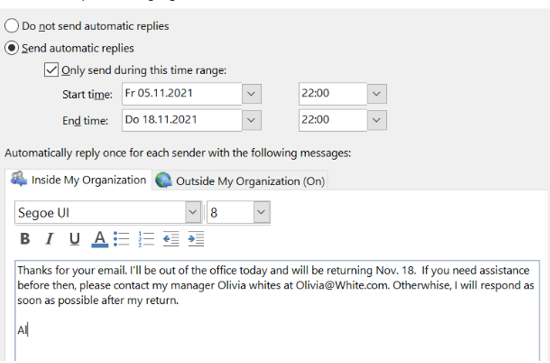Toggle Italic formatting button
550x363 pixels.
49,239
